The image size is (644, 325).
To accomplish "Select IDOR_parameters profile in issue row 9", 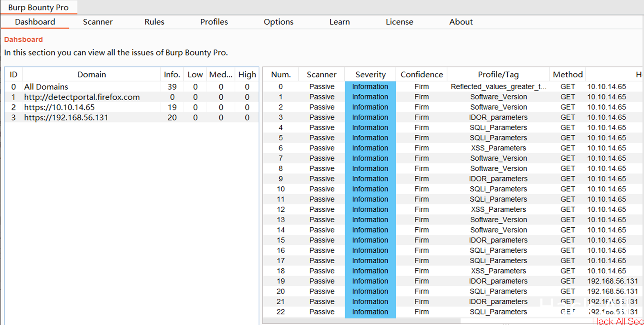I will click(498, 179).
